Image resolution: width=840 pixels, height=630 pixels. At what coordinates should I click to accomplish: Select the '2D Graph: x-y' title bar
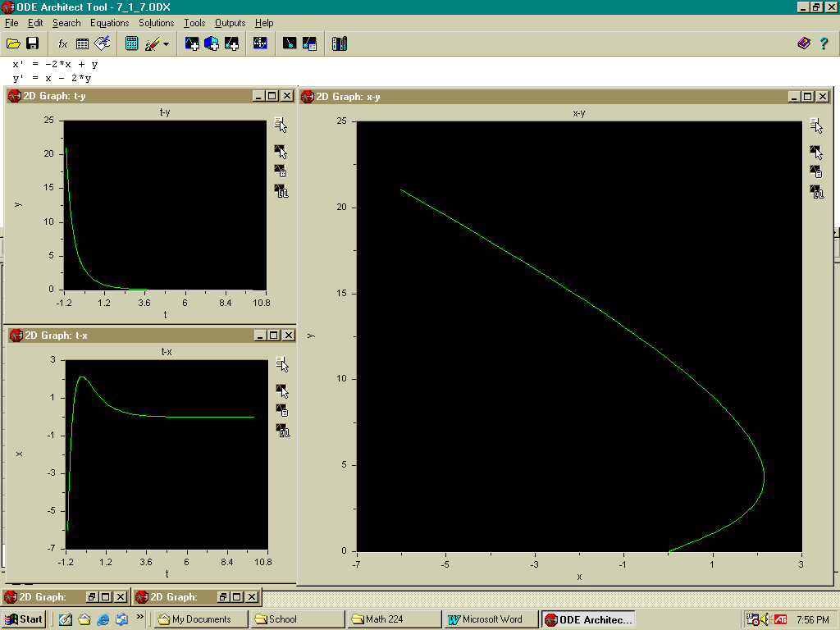point(565,97)
